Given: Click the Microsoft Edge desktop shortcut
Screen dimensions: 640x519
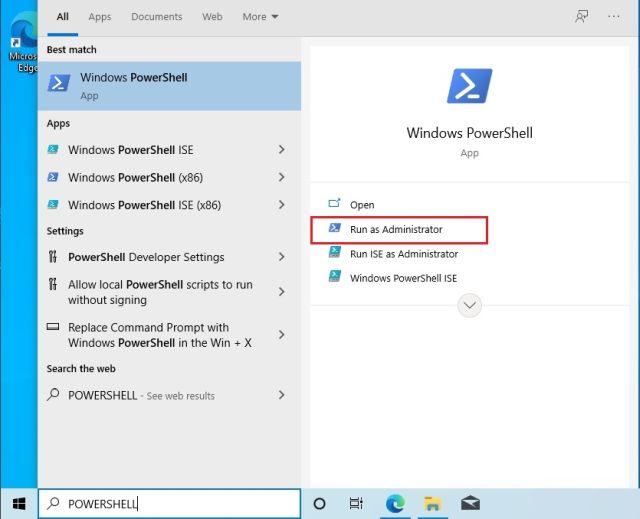Looking at the screenshot, I should coord(23,43).
